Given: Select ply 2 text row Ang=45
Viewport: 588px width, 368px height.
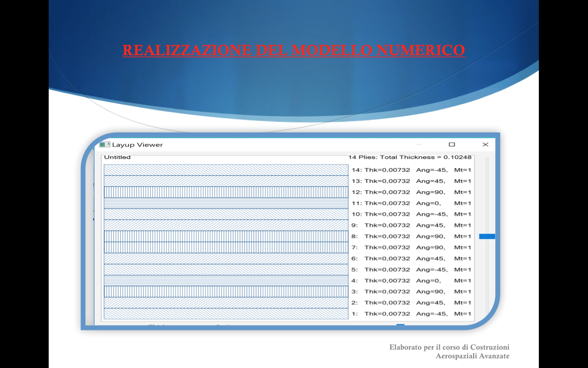Looking at the screenshot, I should tap(411, 303).
